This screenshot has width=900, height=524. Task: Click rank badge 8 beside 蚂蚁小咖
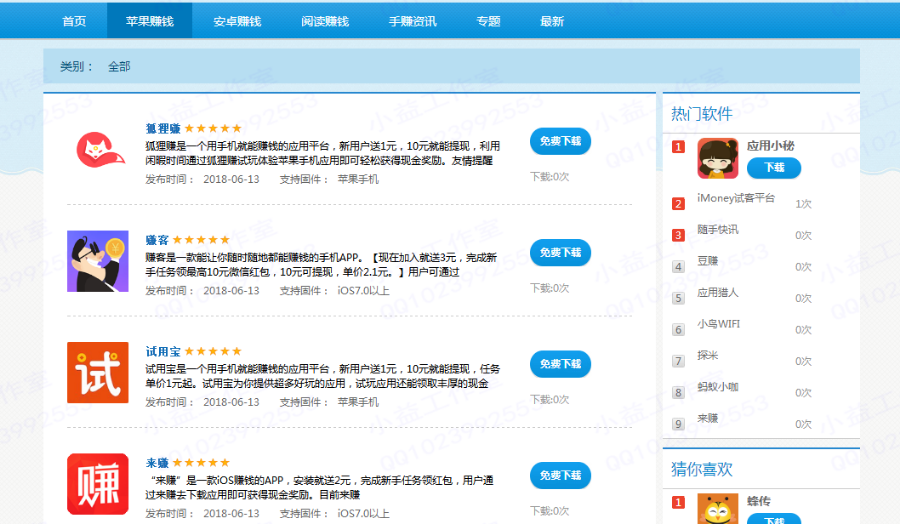[678, 393]
